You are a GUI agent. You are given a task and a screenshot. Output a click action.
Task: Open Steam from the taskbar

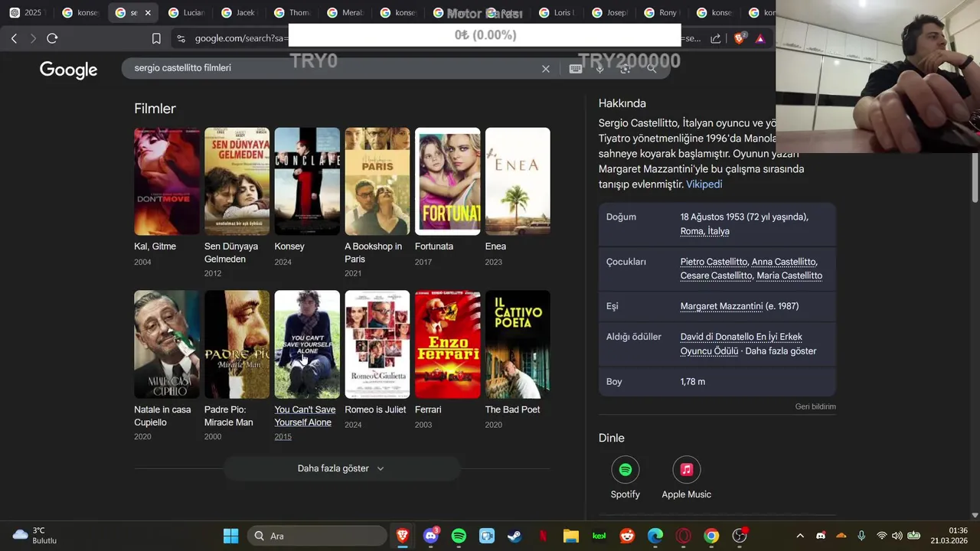(x=514, y=536)
